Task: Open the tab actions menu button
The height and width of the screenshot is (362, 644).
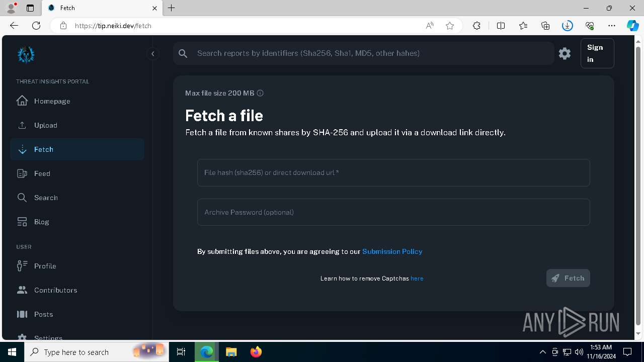Action: 30,8
